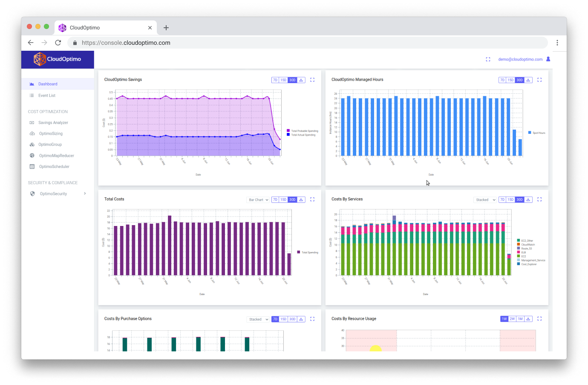Close the CloudOptimo browser tab

click(150, 28)
